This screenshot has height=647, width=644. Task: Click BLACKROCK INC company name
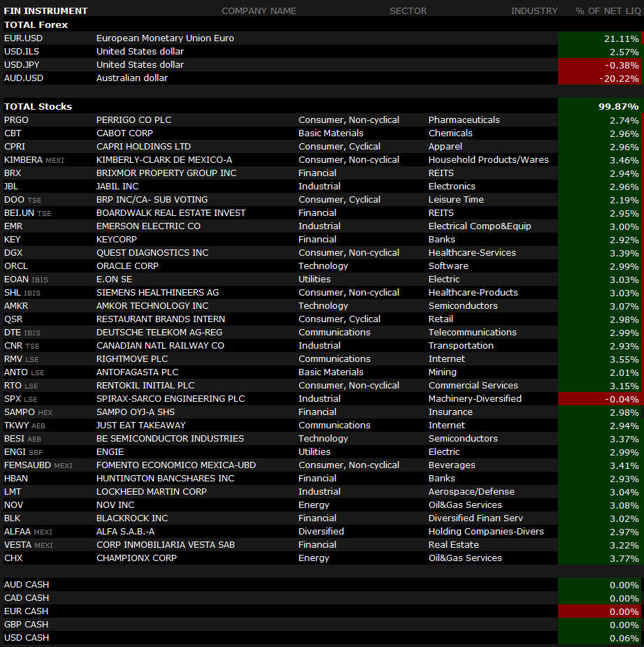(x=132, y=518)
